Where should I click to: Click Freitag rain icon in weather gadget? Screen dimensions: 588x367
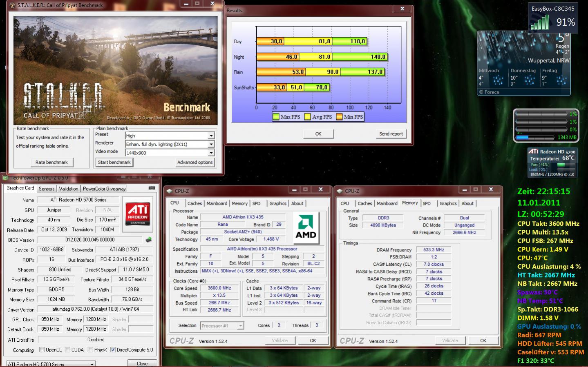tap(561, 80)
